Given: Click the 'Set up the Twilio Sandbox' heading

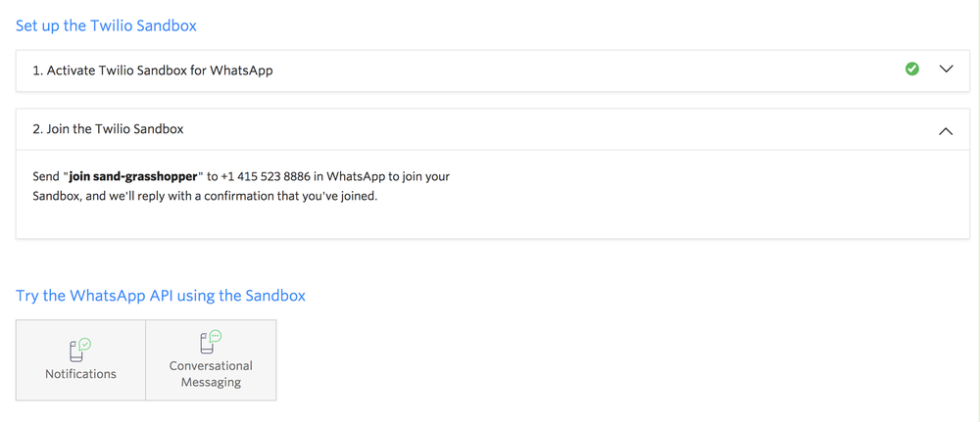Looking at the screenshot, I should click(x=106, y=25).
